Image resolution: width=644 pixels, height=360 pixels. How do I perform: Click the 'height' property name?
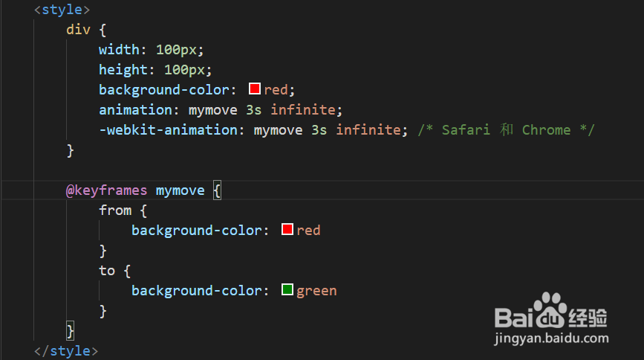click(x=123, y=70)
